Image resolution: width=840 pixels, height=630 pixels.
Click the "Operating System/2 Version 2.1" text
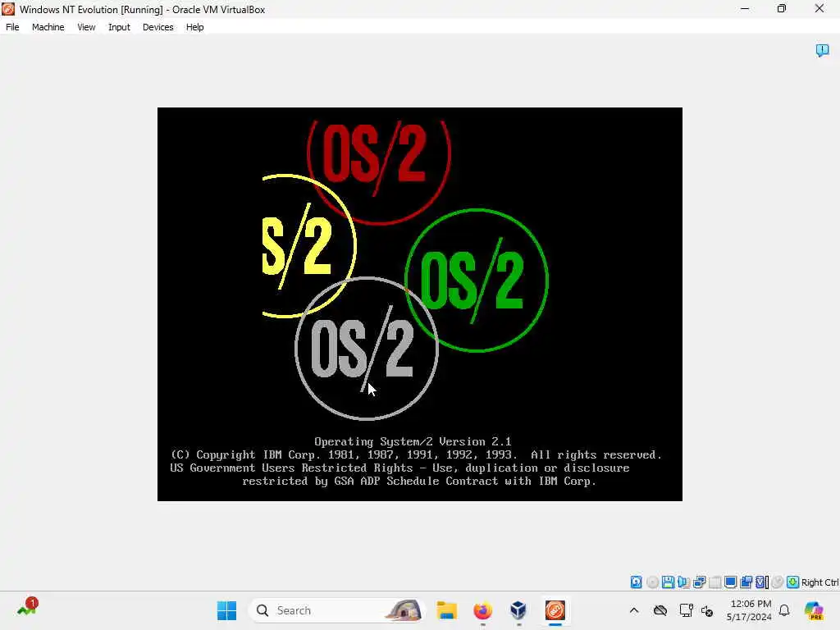413,441
